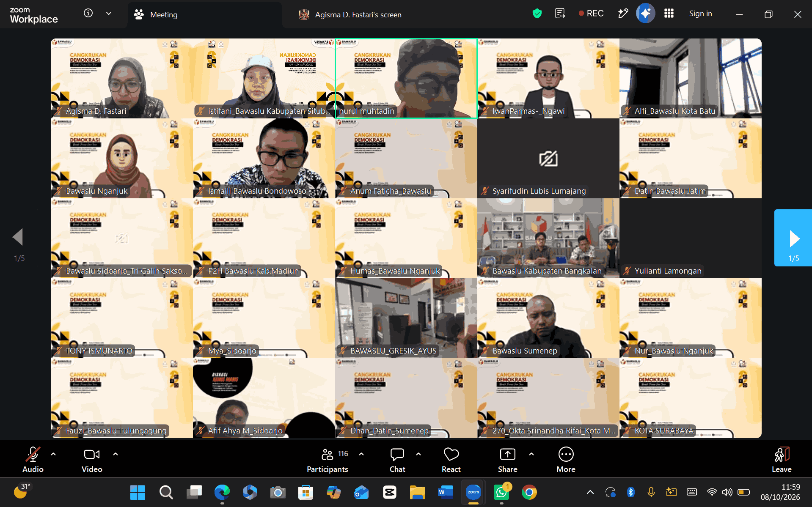Open the volume speaker icon in tray
The width and height of the screenshot is (812, 507).
[x=727, y=492]
